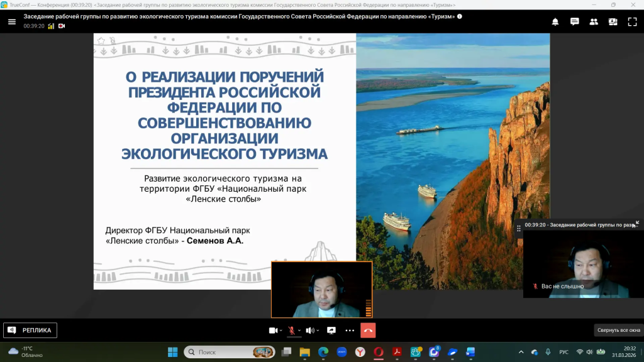Open the notifications bell in TrueConf
644x362 pixels.
coord(555,21)
